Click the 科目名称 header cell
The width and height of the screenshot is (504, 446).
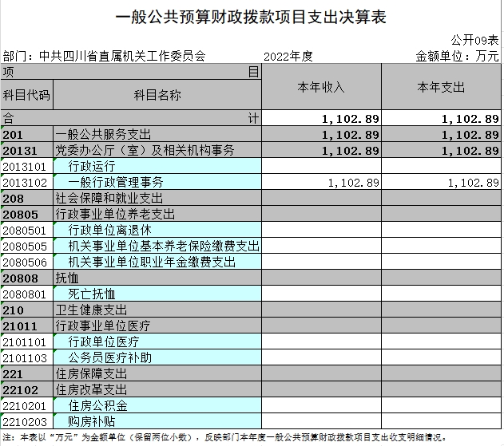[157, 95]
